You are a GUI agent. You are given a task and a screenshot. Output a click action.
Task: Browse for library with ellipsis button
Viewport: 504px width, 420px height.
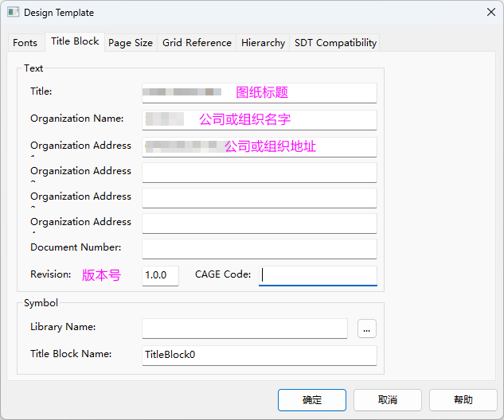click(x=367, y=329)
